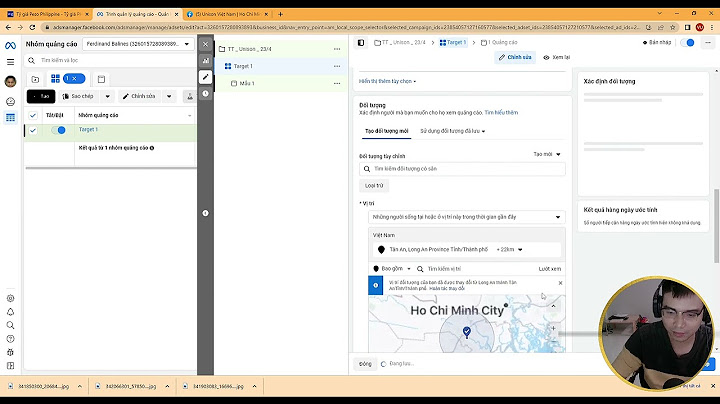Open the campaigns table icon in sidebar
720x404 pixels.
point(10,118)
